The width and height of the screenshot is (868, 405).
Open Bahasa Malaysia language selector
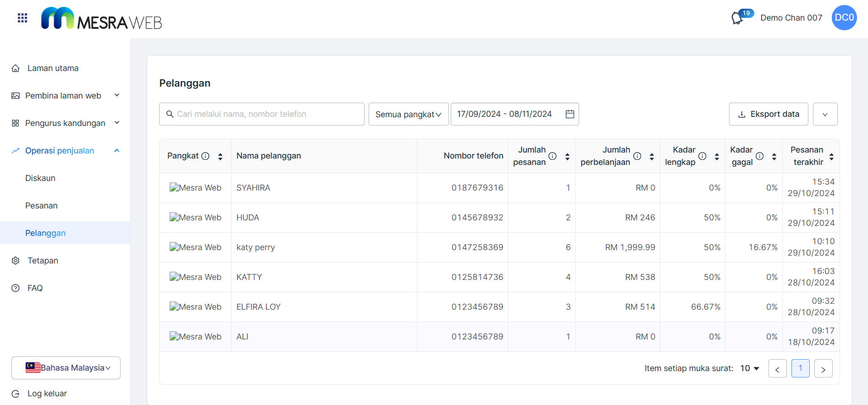point(66,368)
